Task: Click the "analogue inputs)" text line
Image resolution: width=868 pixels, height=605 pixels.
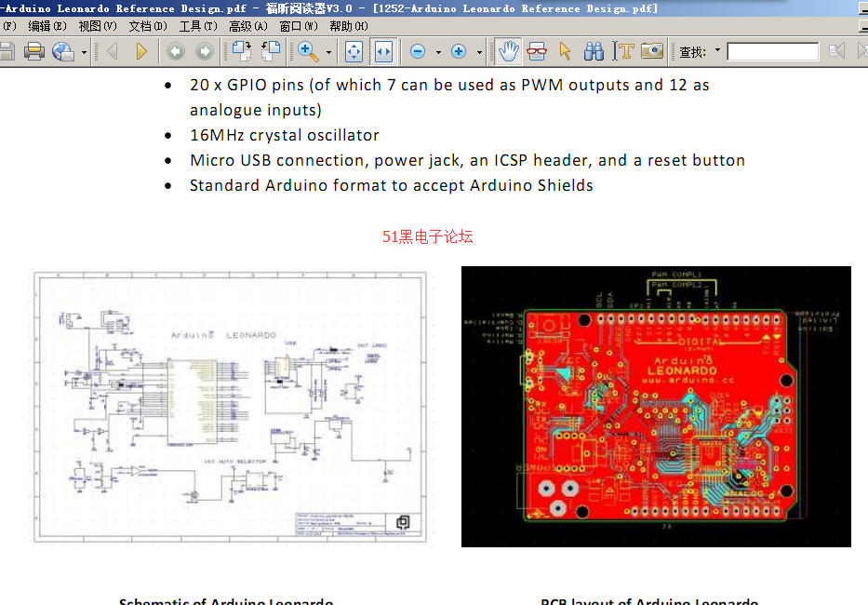Action: click(256, 110)
